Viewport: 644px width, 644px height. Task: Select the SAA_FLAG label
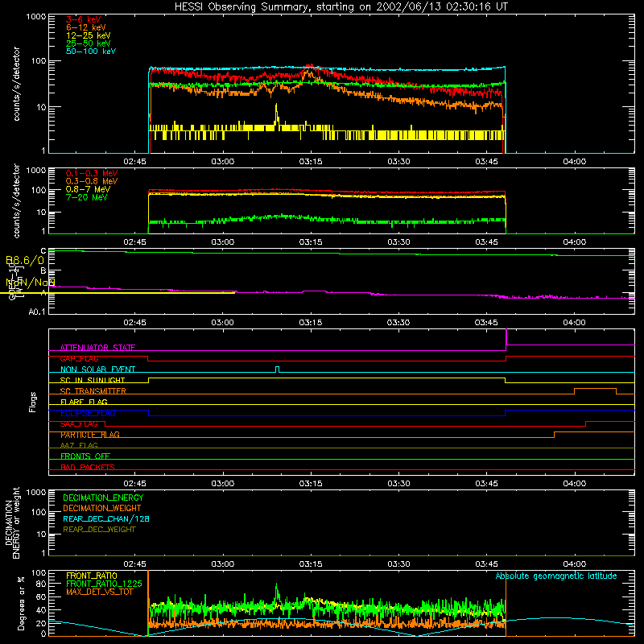coord(79,424)
